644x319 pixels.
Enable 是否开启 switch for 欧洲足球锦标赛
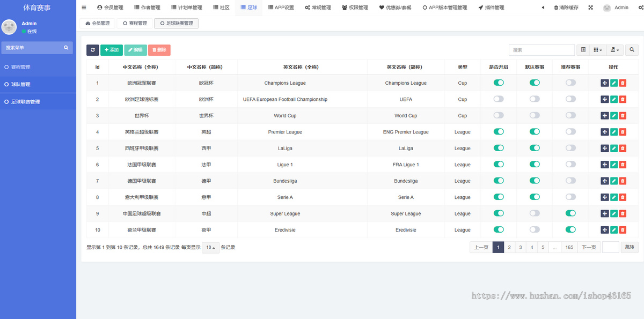tap(499, 99)
